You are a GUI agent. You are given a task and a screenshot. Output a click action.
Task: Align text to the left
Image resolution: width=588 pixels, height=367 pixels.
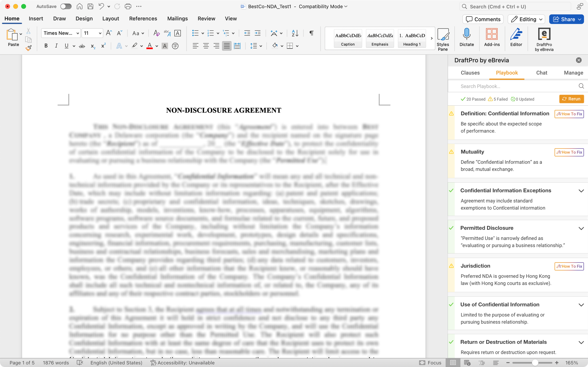pos(195,46)
